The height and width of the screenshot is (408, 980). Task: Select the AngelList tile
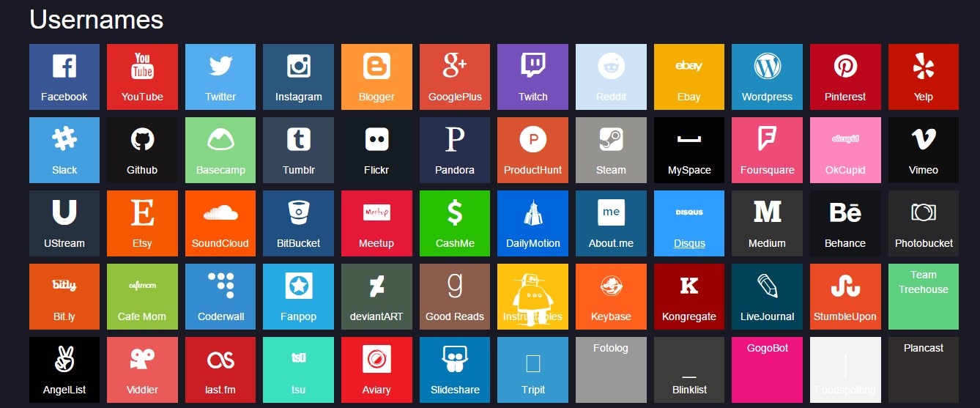tap(64, 370)
